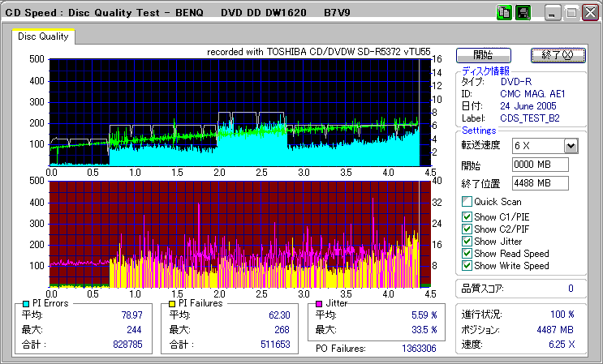
Task: Turn off Show Jitter checkbox
Action: coord(467,241)
